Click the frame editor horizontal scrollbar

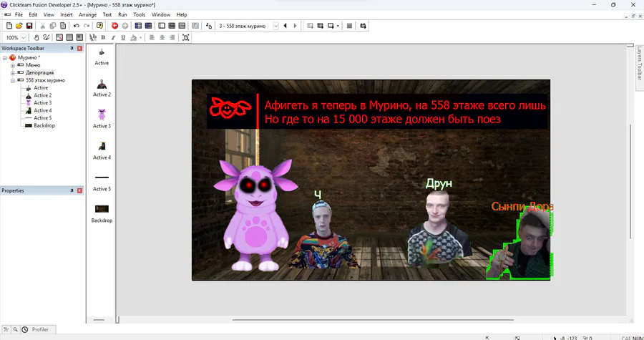pos(373,319)
